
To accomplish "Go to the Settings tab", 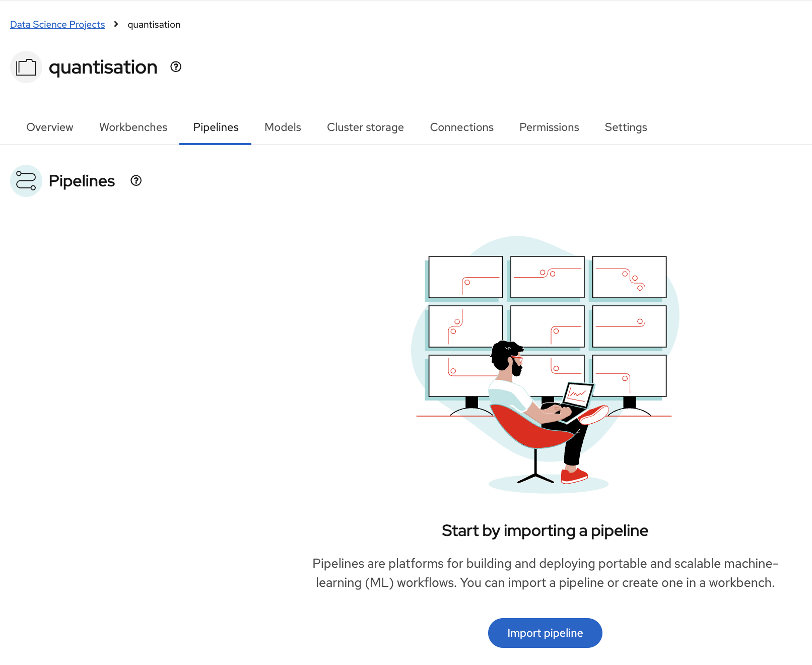I will [x=626, y=127].
